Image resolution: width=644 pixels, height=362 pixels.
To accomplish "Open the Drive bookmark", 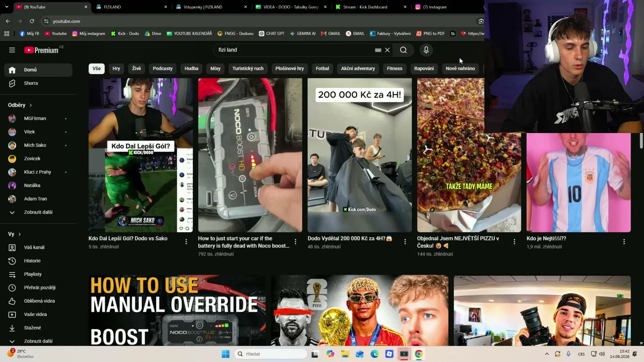I will point(153,34).
